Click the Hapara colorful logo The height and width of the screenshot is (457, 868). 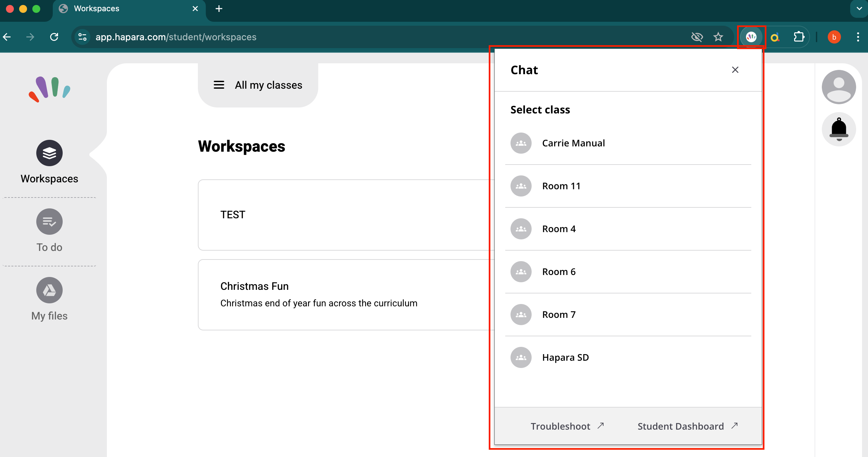49,89
